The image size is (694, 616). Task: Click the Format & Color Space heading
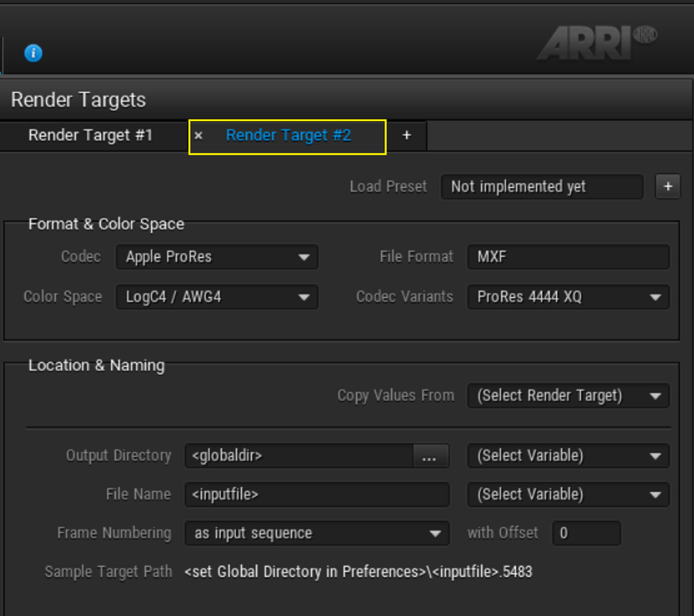(x=106, y=224)
